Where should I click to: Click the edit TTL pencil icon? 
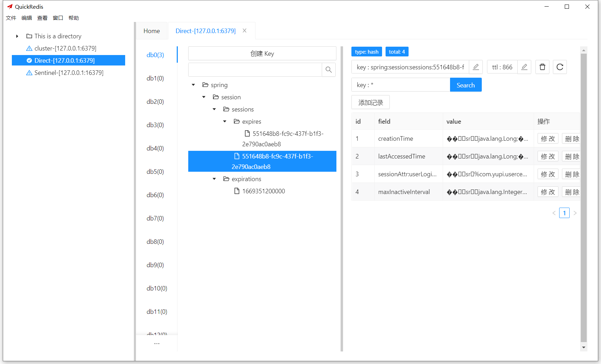[524, 67]
